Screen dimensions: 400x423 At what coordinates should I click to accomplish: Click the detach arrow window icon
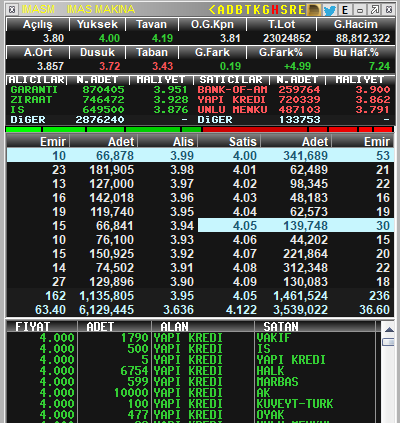(375, 10)
